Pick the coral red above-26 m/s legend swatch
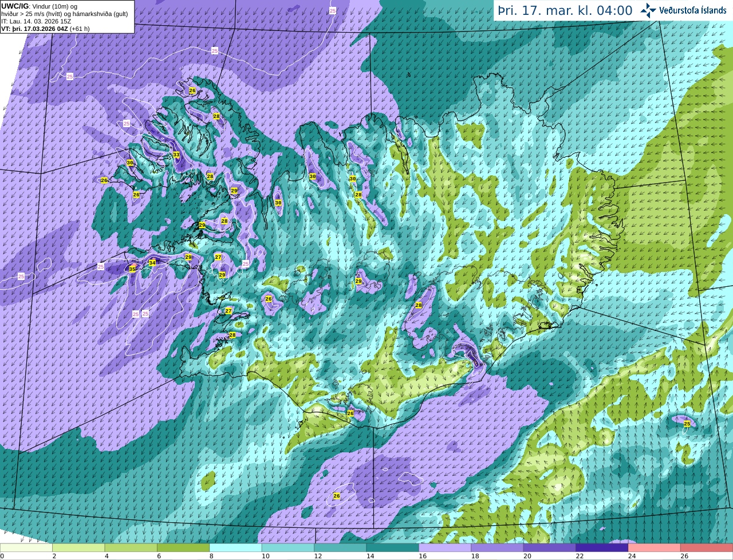The height and width of the screenshot is (560, 733). click(x=707, y=547)
